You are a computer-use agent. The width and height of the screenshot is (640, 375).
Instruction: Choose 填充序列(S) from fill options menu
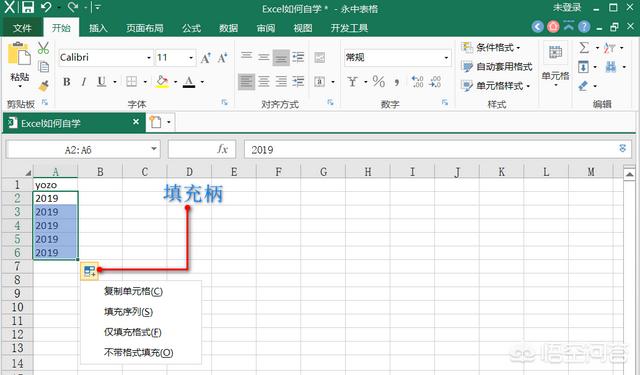(129, 312)
